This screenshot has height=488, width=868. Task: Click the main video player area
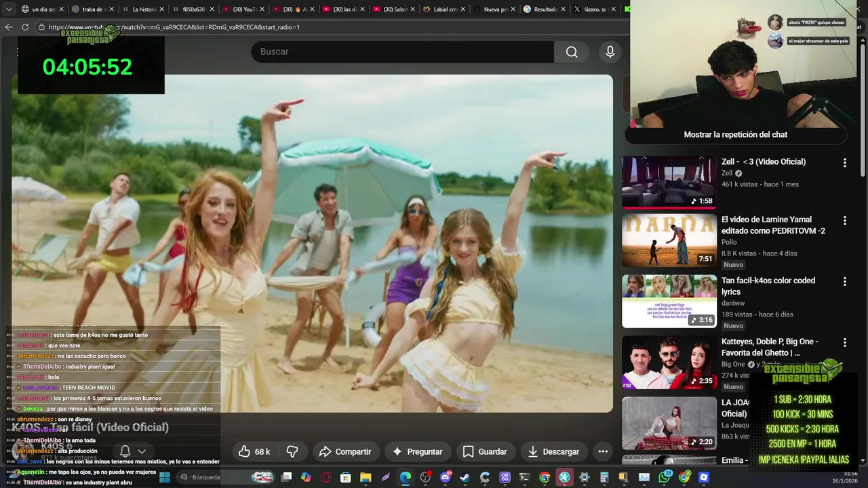point(312,243)
